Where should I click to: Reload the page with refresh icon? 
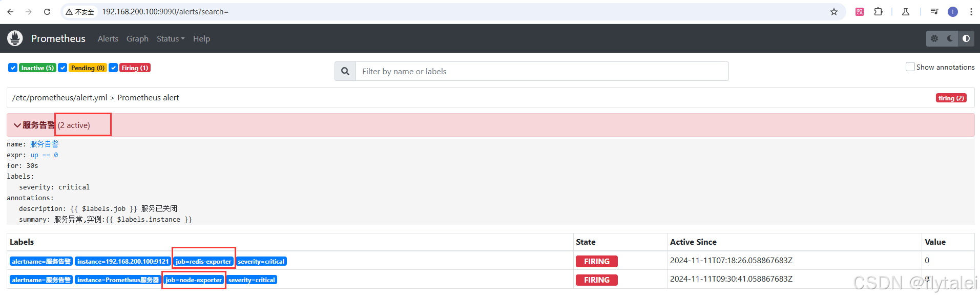point(47,11)
